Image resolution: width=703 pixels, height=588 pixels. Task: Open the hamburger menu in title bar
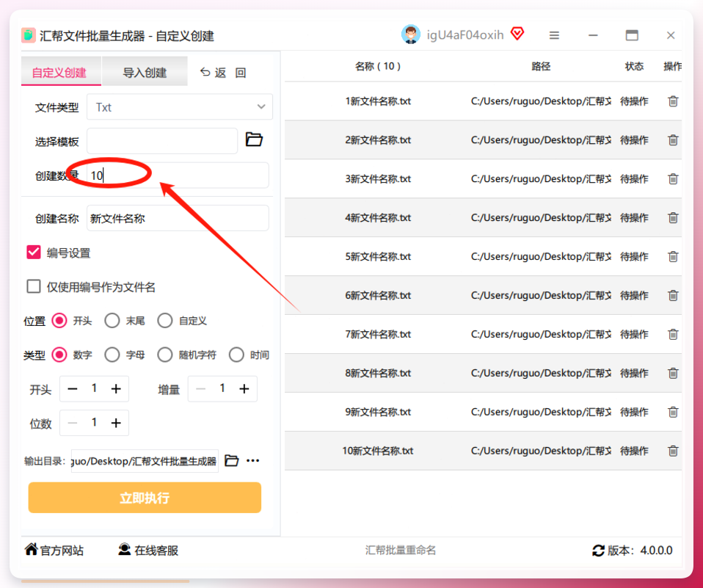[554, 35]
